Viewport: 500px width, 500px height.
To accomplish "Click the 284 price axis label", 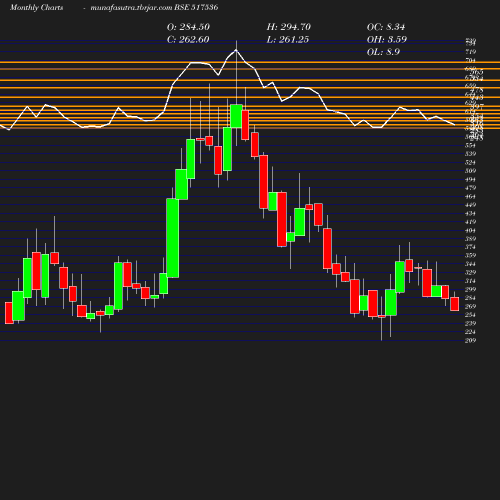I will (x=470, y=298).
